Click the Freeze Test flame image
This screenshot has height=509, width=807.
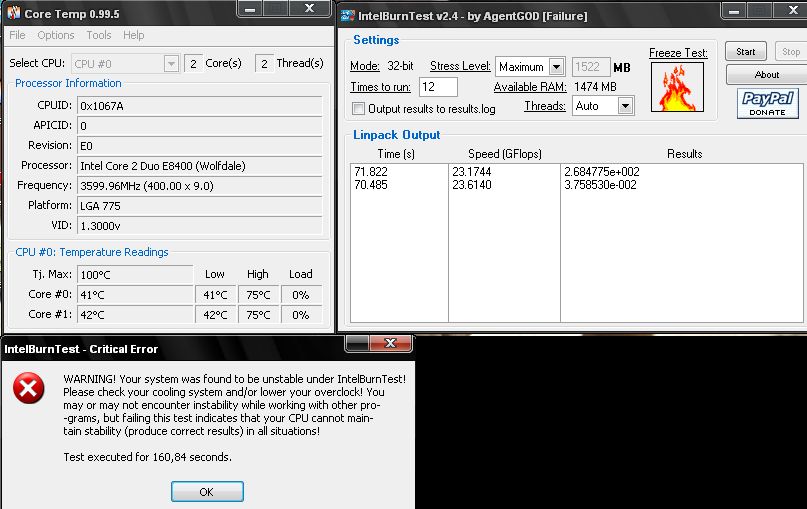pyautogui.click(x=677, y=87)
